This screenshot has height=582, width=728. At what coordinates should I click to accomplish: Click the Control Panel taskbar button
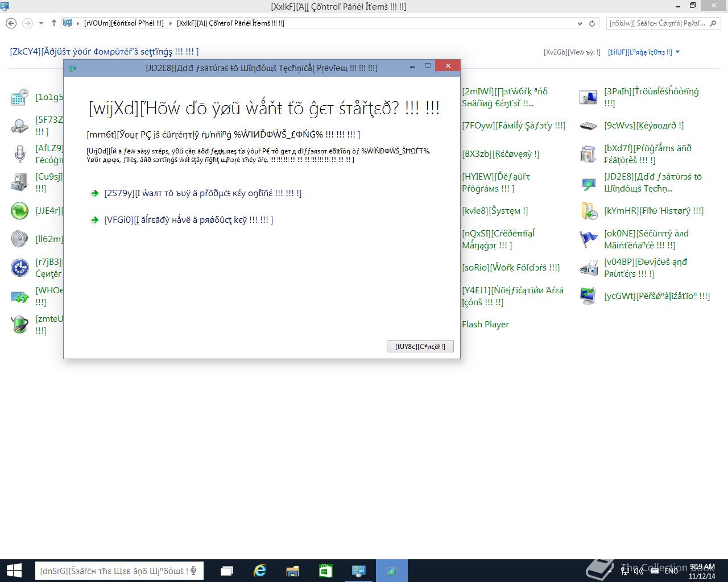[x=358, y=571]
